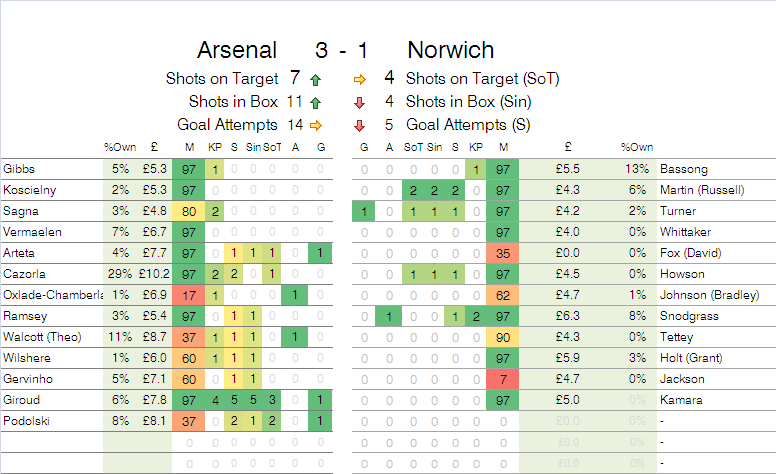Click green up arrow beside Arsenal Shots on Target
Viewport: 776px width, 474px height.
(x=315, y=80)
